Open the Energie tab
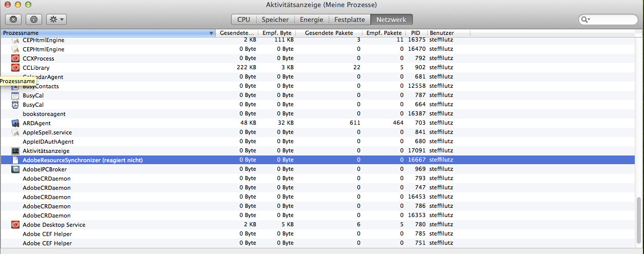Viewport: 644px width, 254px height. (312, 19)
